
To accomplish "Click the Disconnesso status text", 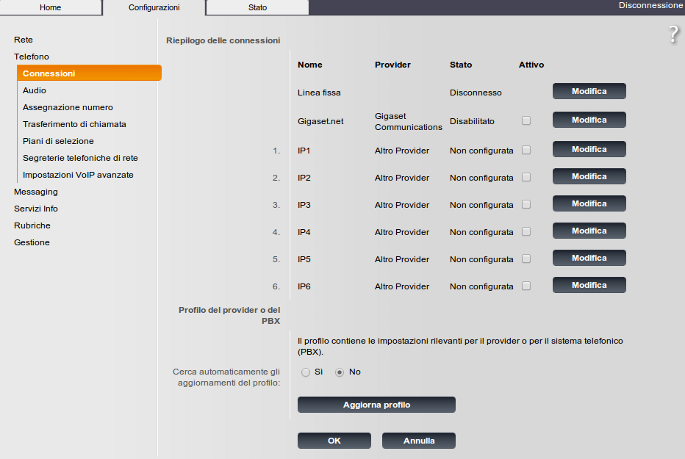I will point(475,93).
